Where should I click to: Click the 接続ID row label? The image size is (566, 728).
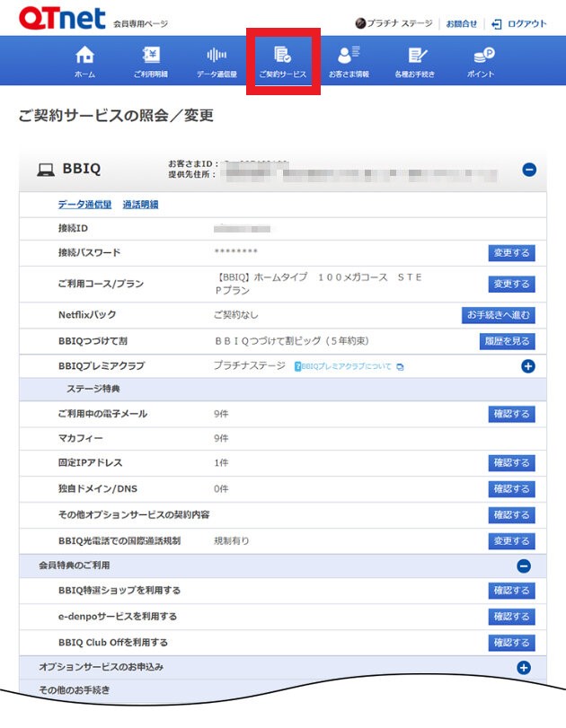[73, 228]
